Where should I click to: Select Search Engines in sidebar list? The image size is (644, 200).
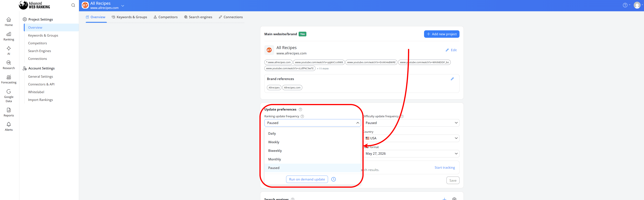tap(40, 51)
